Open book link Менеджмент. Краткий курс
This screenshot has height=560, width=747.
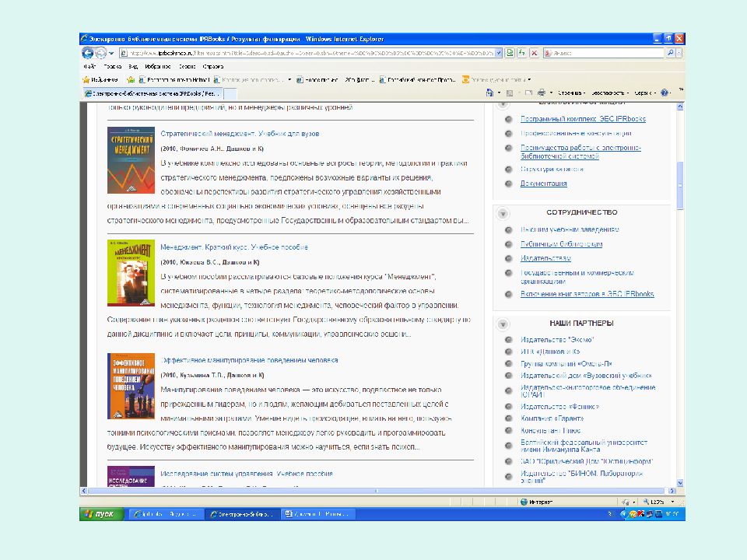point(234,247)
